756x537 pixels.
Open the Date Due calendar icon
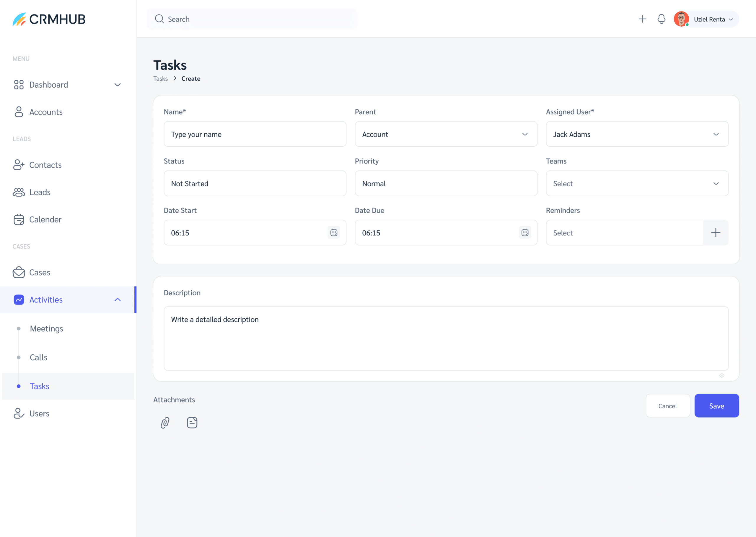click(525, 233)
